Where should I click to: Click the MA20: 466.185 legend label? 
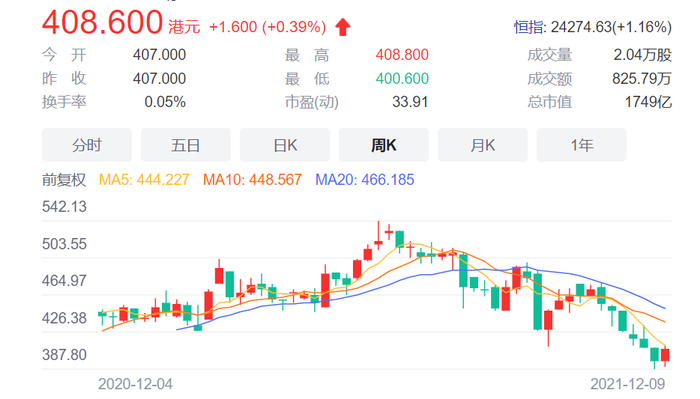coord(365,180)
